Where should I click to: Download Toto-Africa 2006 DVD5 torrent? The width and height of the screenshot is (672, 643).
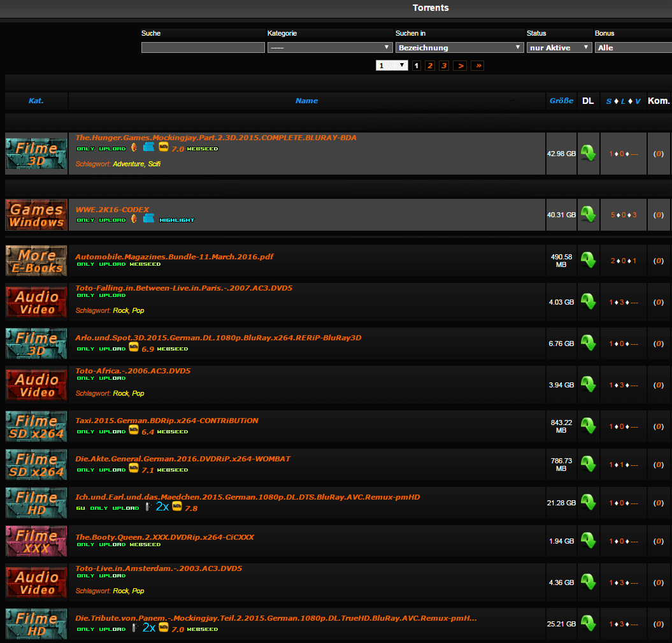pos(588,384)
